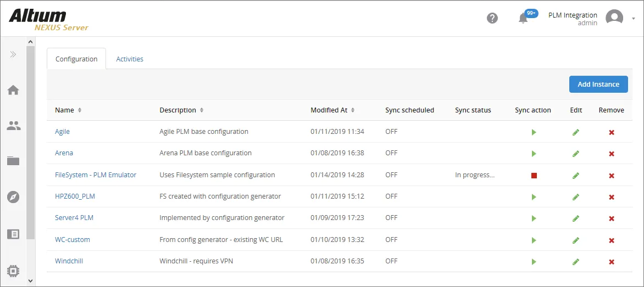Start sync for the Agile instance
This screenshot has width=644, height=287.
534,132
